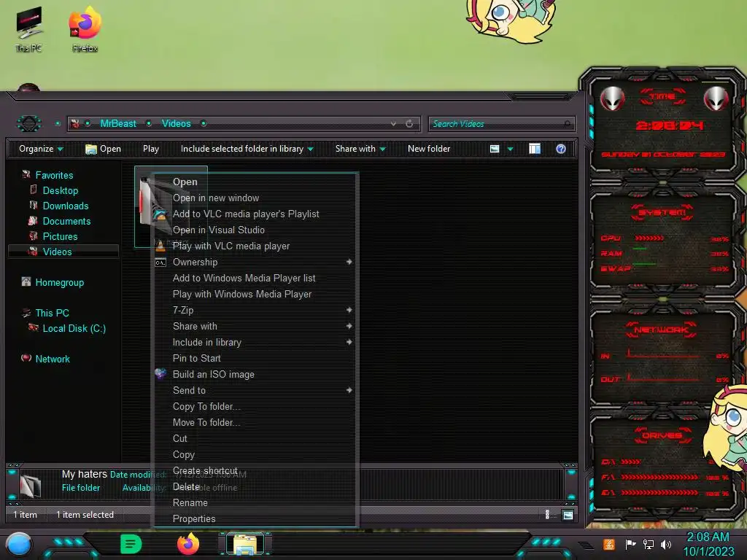
Task: Open Firefox from the taskbar
Action: (x=188, y=544)
